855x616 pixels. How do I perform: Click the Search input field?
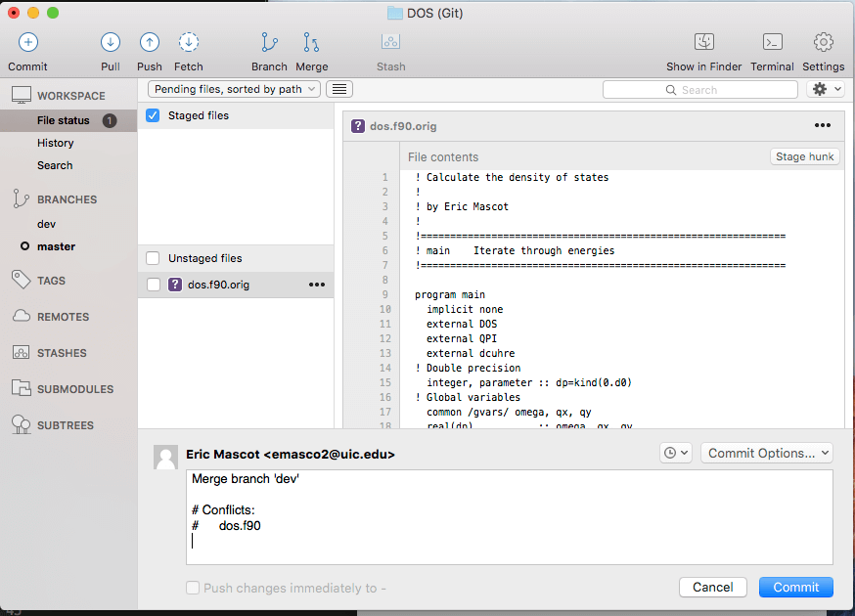(x=700, y=90)
